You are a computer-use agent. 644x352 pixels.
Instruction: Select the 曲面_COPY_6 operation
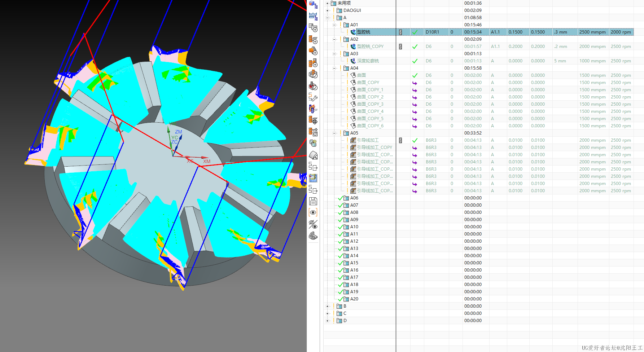click(370, 126)
